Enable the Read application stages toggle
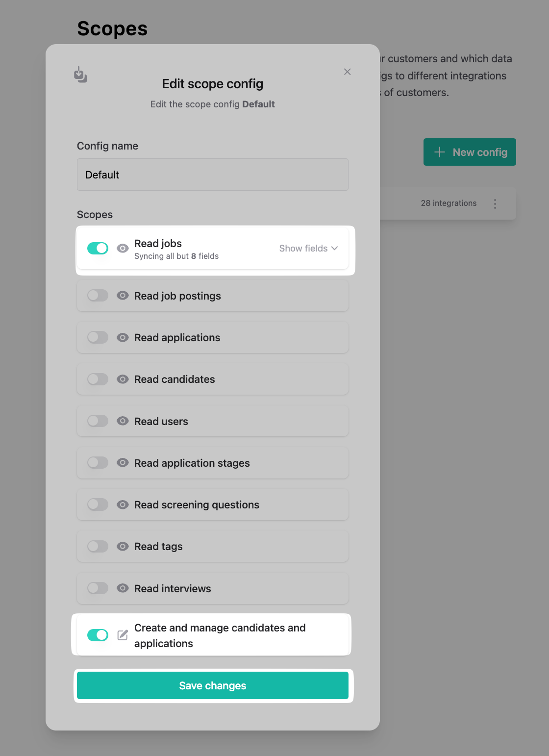Viewport: 549px width, 756px height. [98, 462]
